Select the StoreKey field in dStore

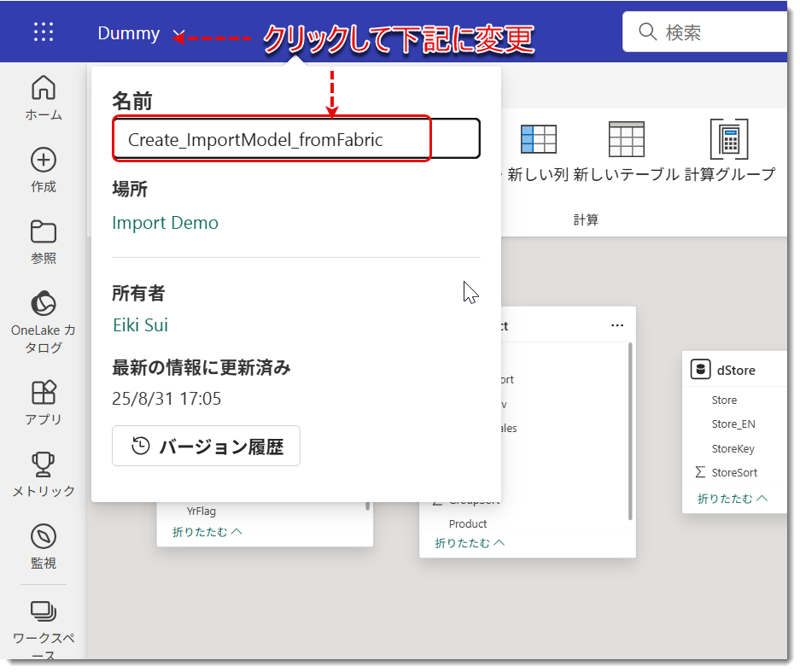(x=733, y=448)
